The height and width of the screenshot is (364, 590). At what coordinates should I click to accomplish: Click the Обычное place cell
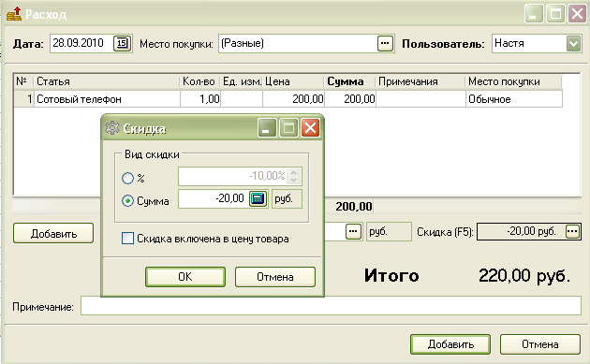point(513,99)
